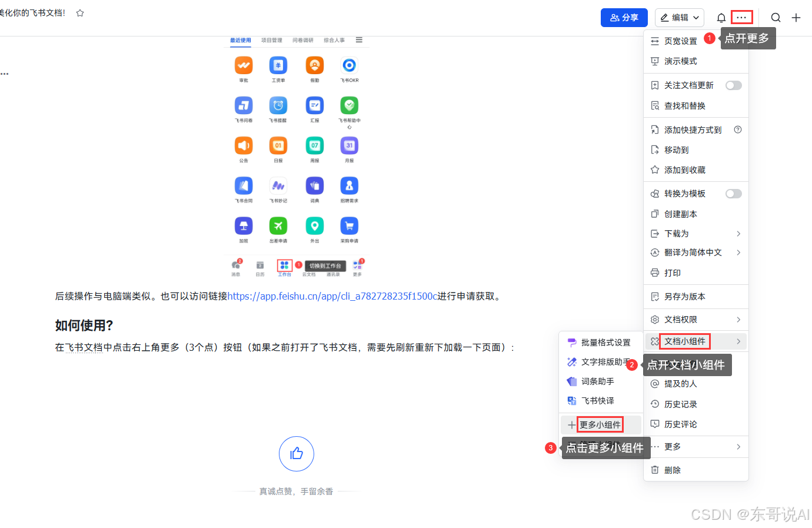Star the document next to its title

click(x=80, y=13)
